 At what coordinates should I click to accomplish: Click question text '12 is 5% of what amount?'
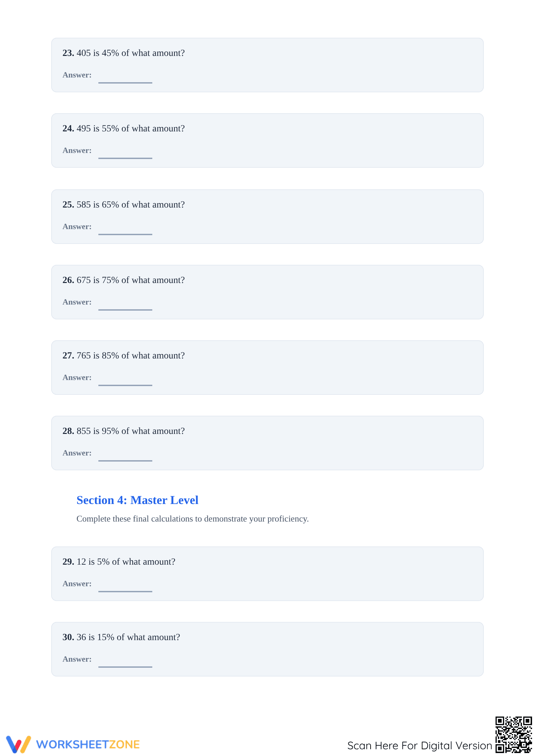point(126,562)
